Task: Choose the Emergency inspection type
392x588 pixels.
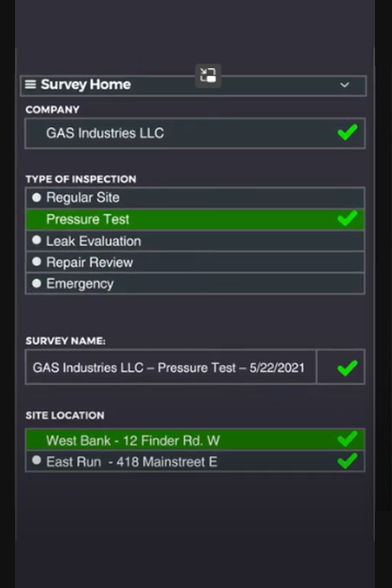Action: click(x=195, y=284)
